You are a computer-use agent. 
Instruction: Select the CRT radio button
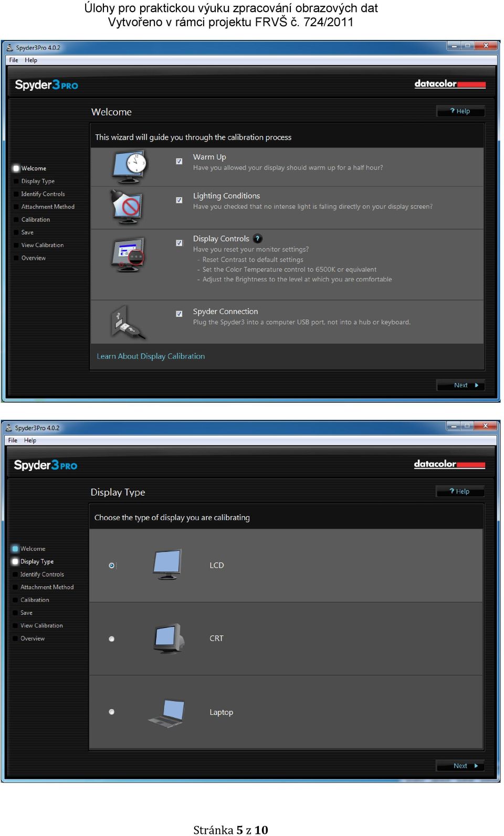point(111,639)
